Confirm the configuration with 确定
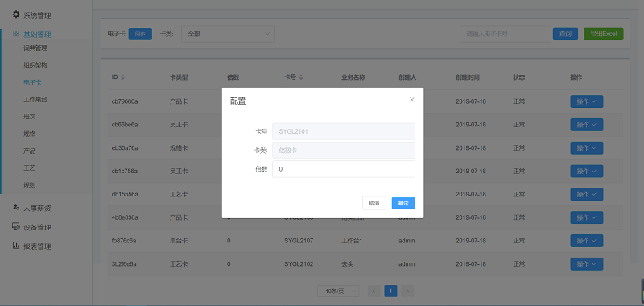 coord(403,203)
